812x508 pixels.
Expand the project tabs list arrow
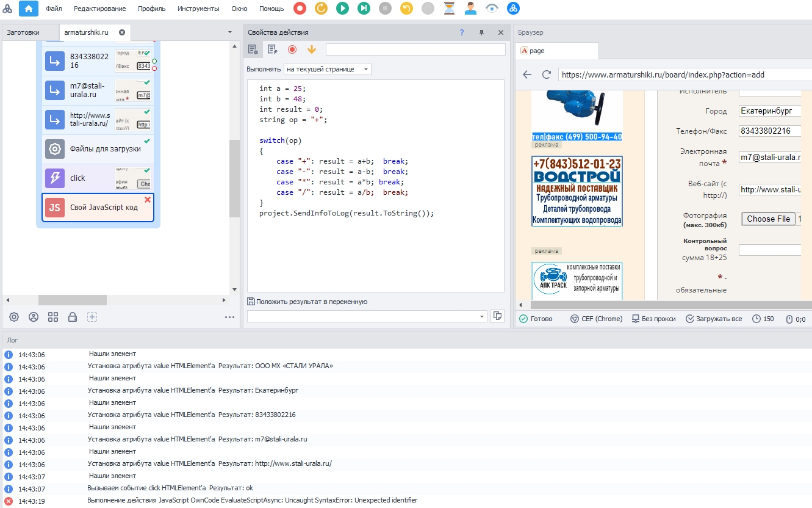(x=230, y=32)
